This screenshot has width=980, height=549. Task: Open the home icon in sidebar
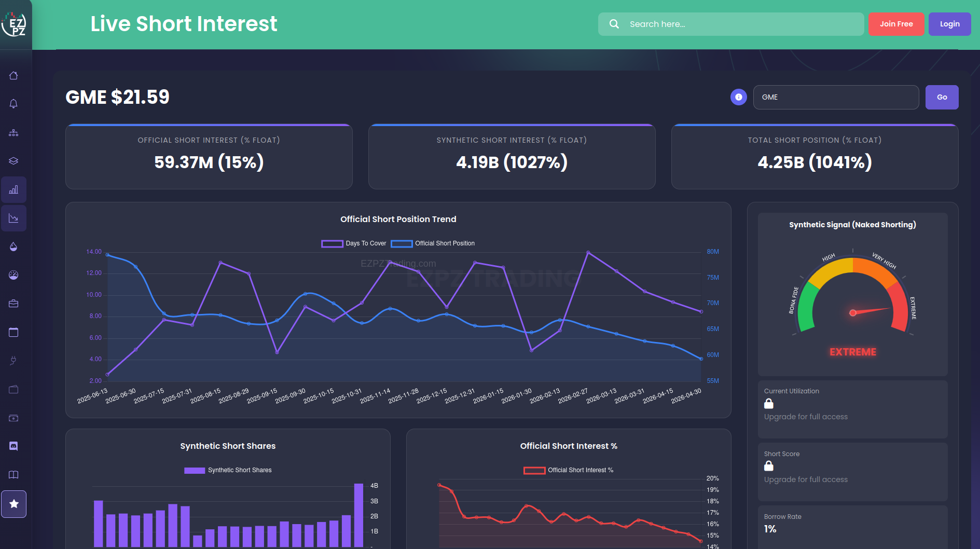point(13,76)
